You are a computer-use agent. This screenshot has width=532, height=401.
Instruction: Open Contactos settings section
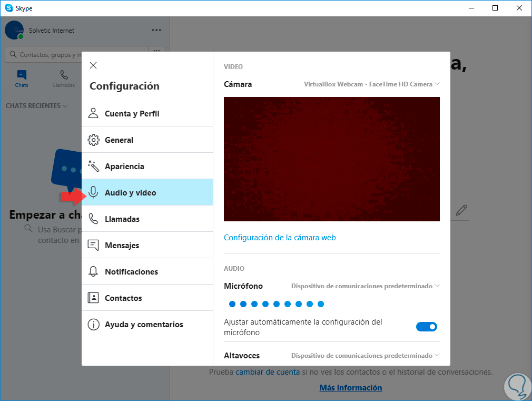[x=147, y=298]
